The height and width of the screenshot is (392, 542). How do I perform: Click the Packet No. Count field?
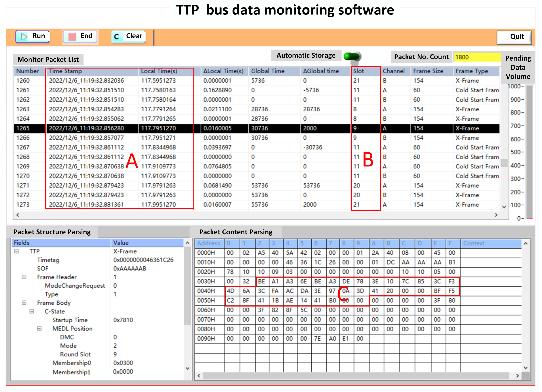(x=477, y=57)
